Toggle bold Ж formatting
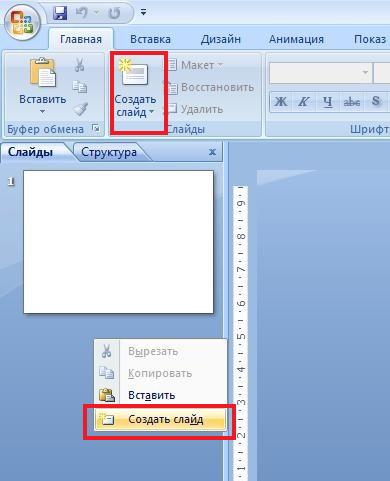Image resolution: width=390 pixels, height=481 pixels. point(281,101)
